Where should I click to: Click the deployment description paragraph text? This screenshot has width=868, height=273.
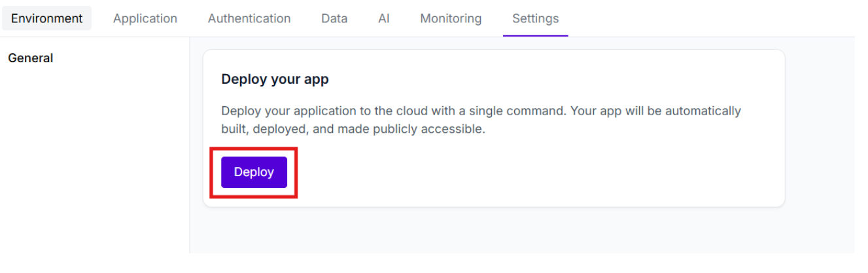point(481,111)
